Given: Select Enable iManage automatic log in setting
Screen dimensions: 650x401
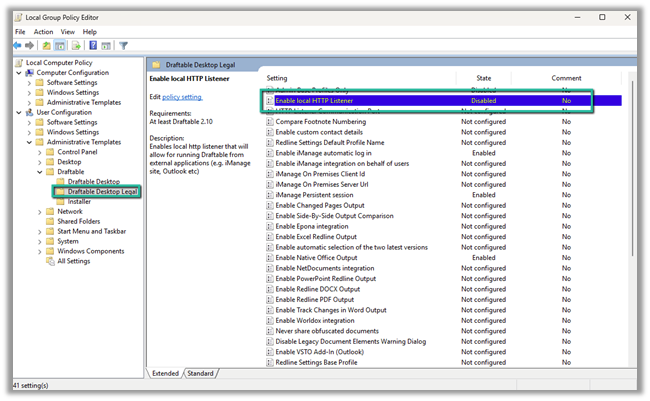Looking at the screenshot, I should click(324, 153).
